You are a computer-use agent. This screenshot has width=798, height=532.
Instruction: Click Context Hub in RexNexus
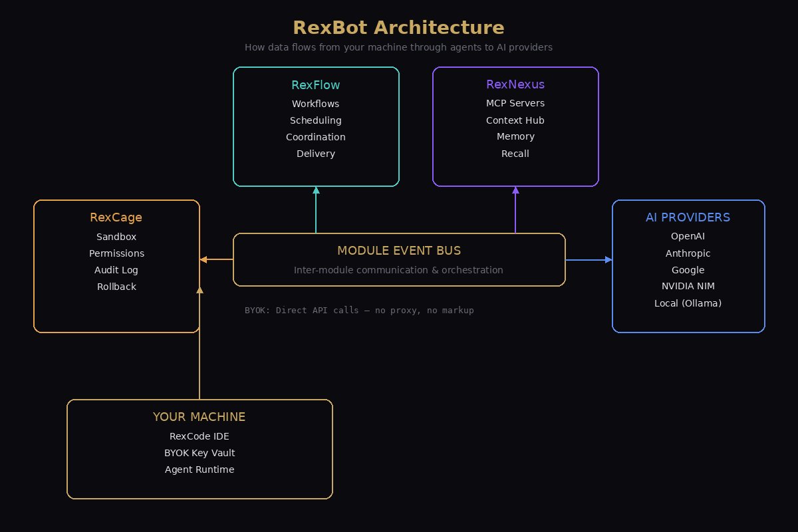coord(515,120)
